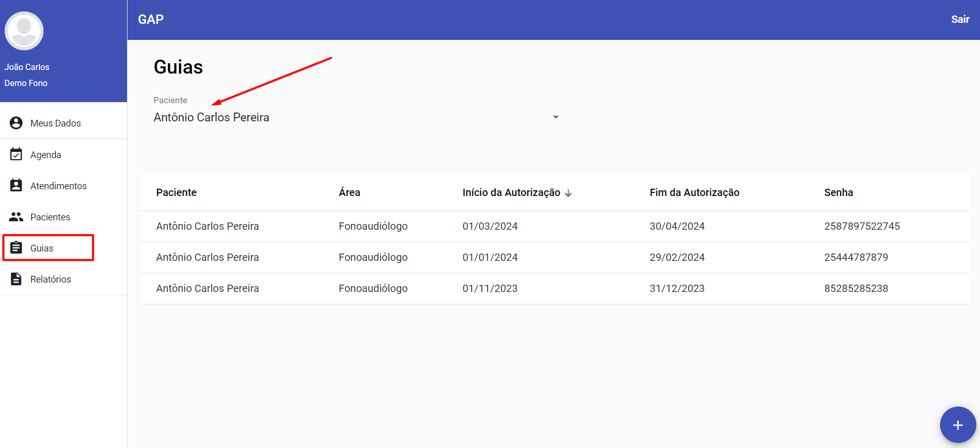Click the Meus Dados person icon

[x=16, y=123]
